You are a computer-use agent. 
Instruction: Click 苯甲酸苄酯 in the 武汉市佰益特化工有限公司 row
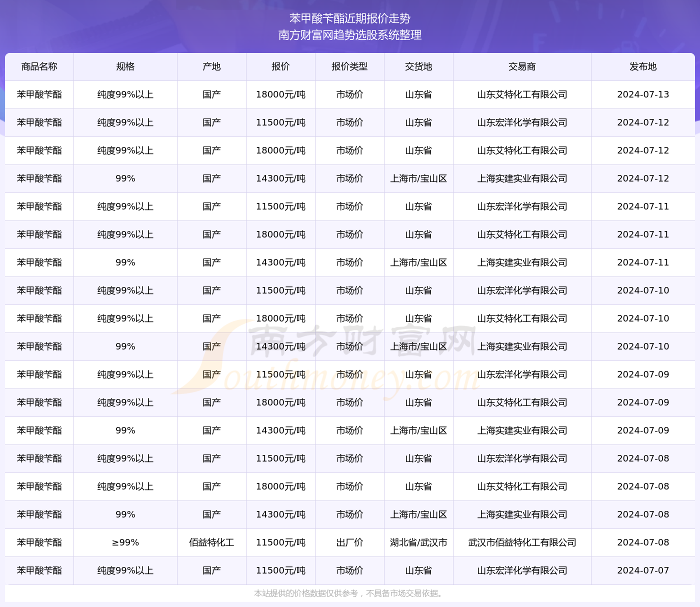click(x=39, y=542)
